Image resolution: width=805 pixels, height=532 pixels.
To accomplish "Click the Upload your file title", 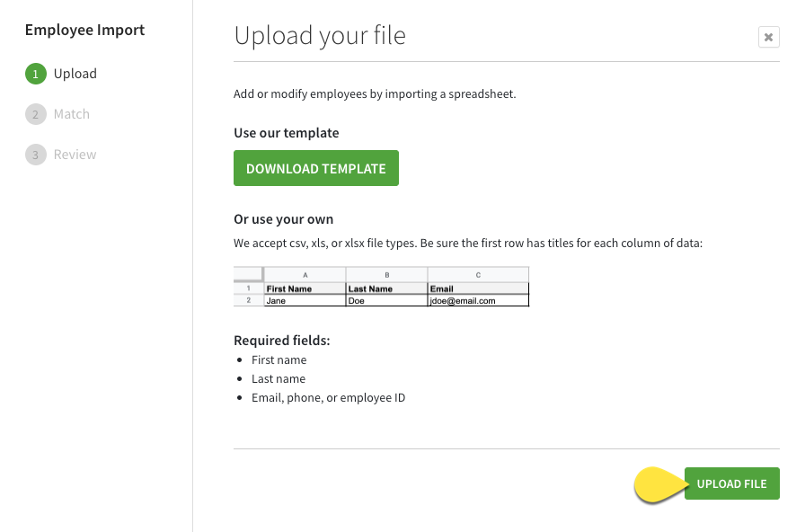I will coord(320,36).
